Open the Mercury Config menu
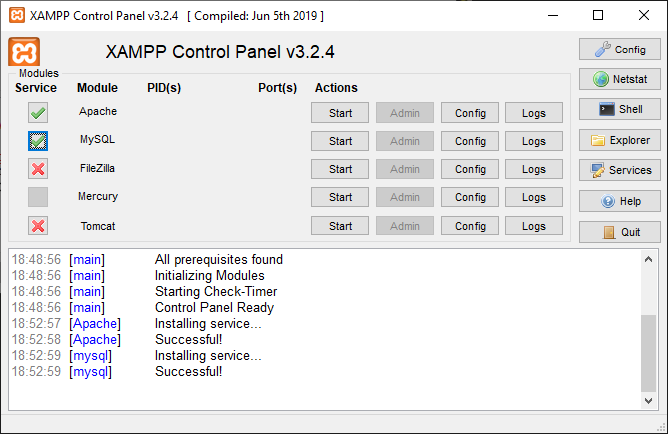 [x=470, y=197]
